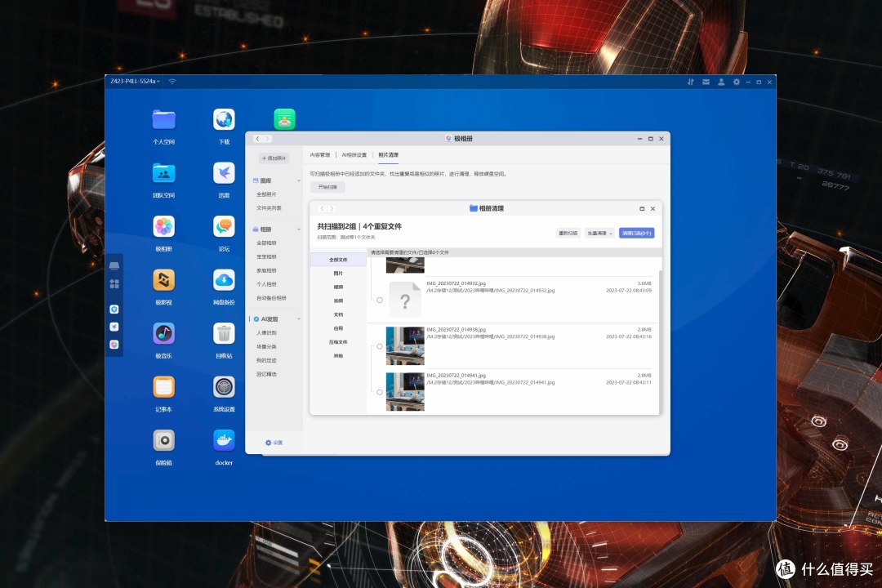Select the 全部文件 filter category

pos(338,260)
